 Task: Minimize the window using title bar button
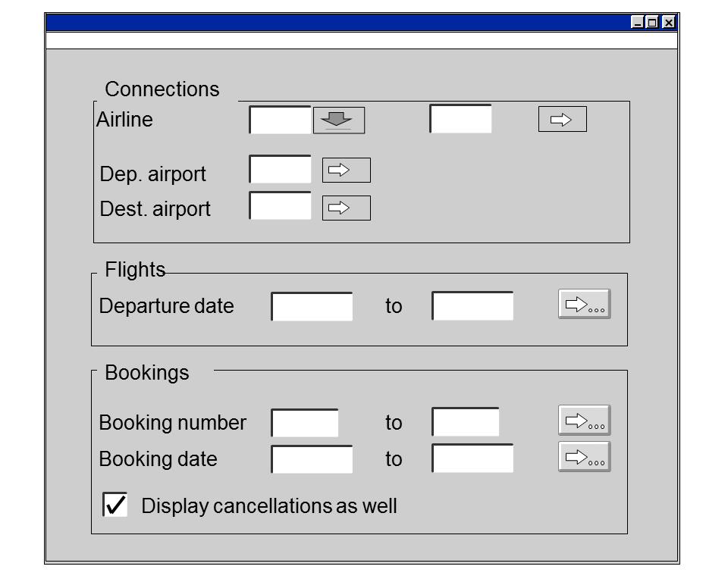(x=637, y=23)
